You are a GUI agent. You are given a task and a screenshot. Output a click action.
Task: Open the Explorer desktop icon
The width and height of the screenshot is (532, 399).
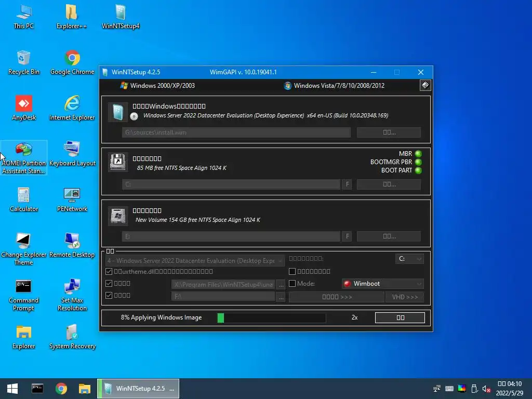coord(24,337)
